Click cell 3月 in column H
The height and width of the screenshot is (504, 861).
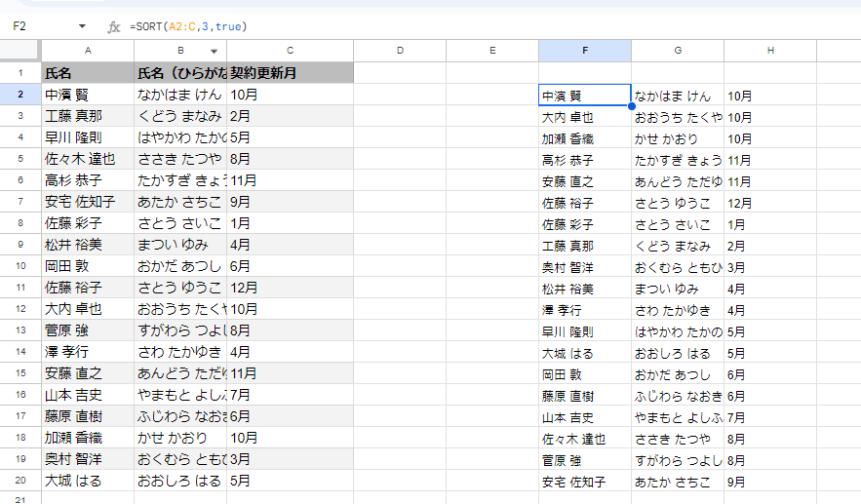pyautogui.click(x=770, y=267)
